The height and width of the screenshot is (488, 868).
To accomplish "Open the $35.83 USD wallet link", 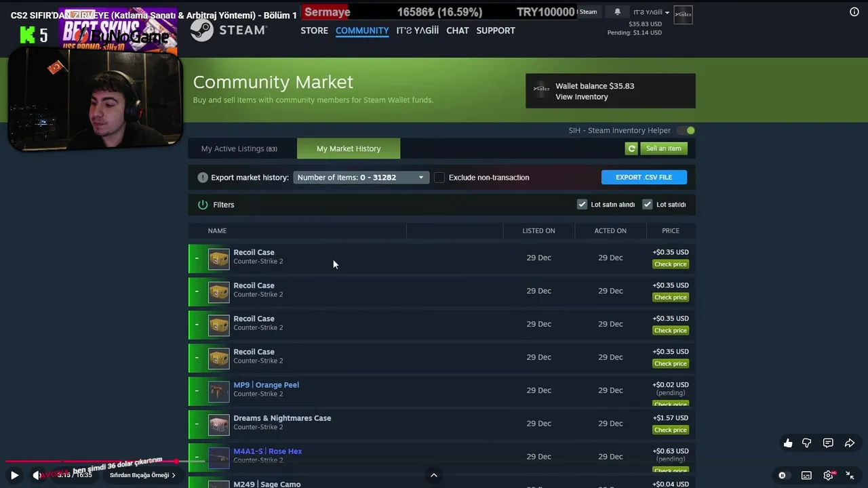I will [x=645, y=24].
